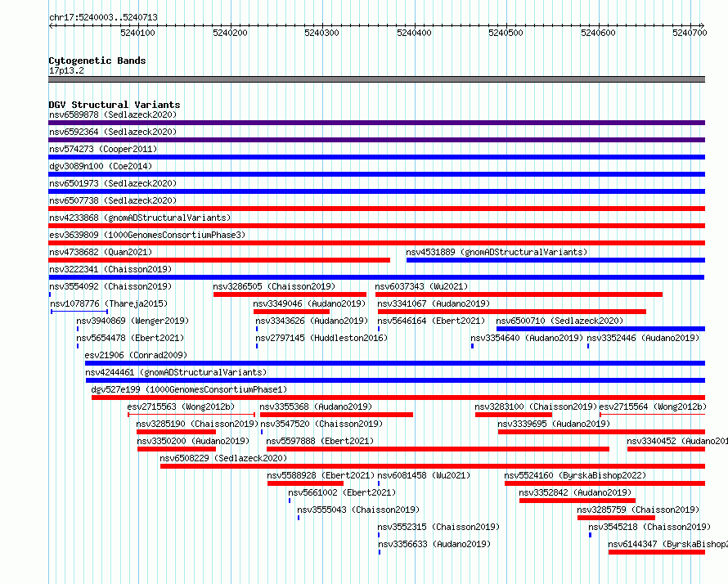
Task: Click nsv3283100 (Chaisson2019) label
Action: point(536,407)
